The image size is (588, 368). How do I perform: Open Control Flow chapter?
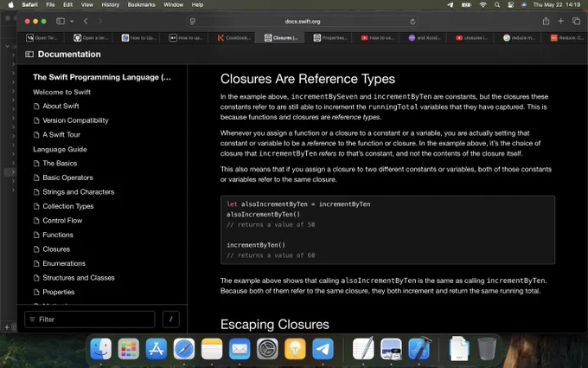click(62, 221)
